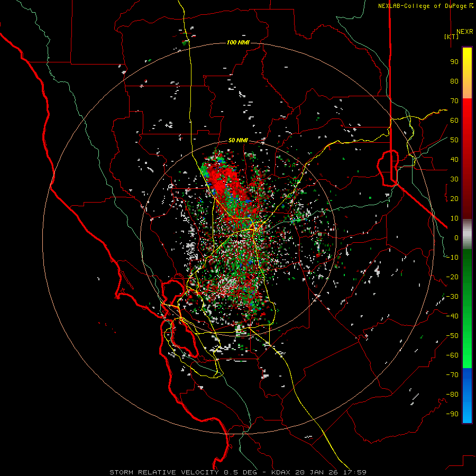Select the 100 NMI range ring label
Viewport: 476px width, 476px height.
pyautogui.click(x=238, y=42)
